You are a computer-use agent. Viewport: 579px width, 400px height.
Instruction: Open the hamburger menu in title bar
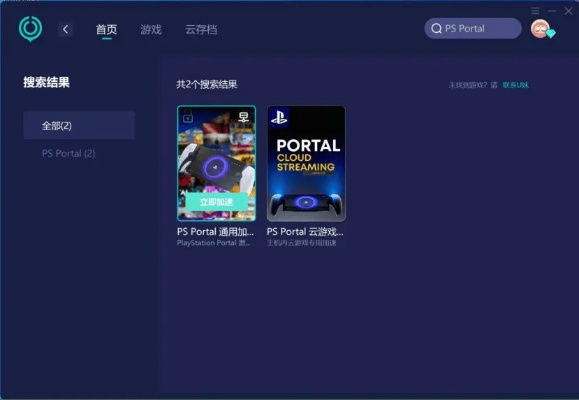[535, 11]
